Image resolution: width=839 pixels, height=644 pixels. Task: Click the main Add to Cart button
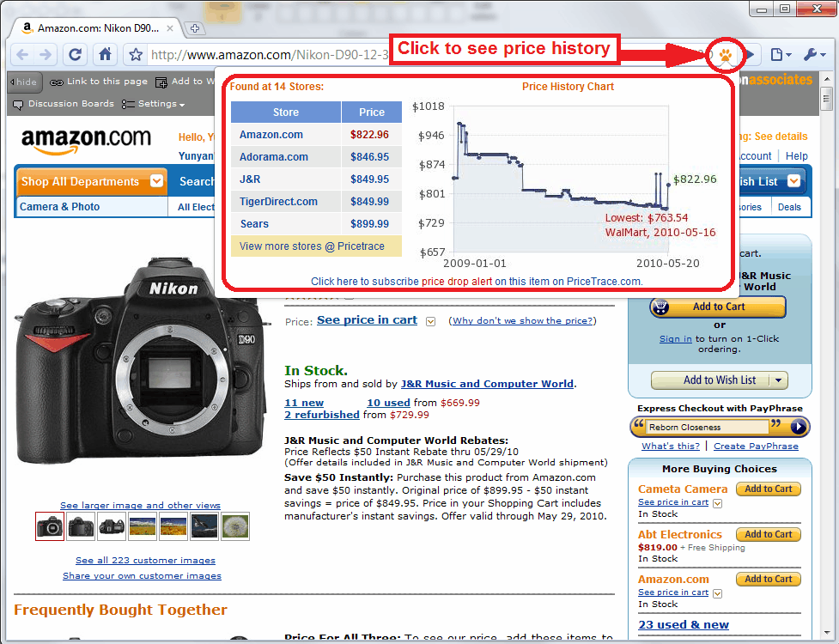[718, 307]
